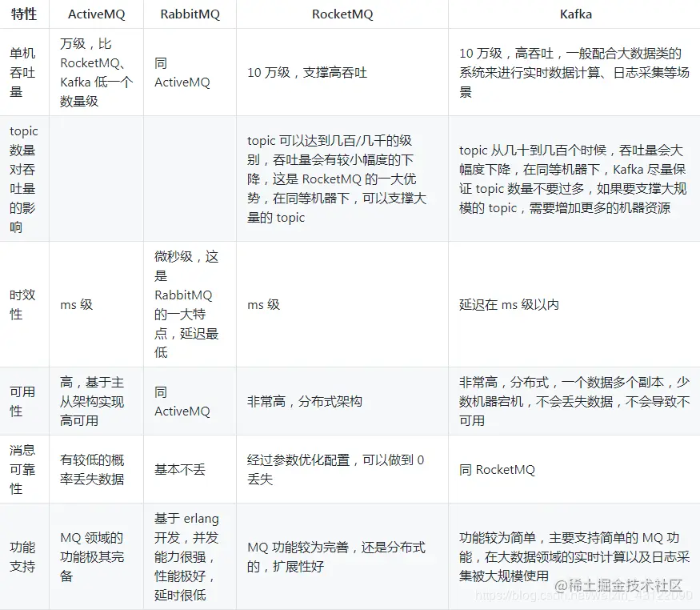Click Kafka cell 非常高，分布式，一个数据多个副本
This screenshot has height=610, width=700.
pyautogui.click(x=574, y=401)
